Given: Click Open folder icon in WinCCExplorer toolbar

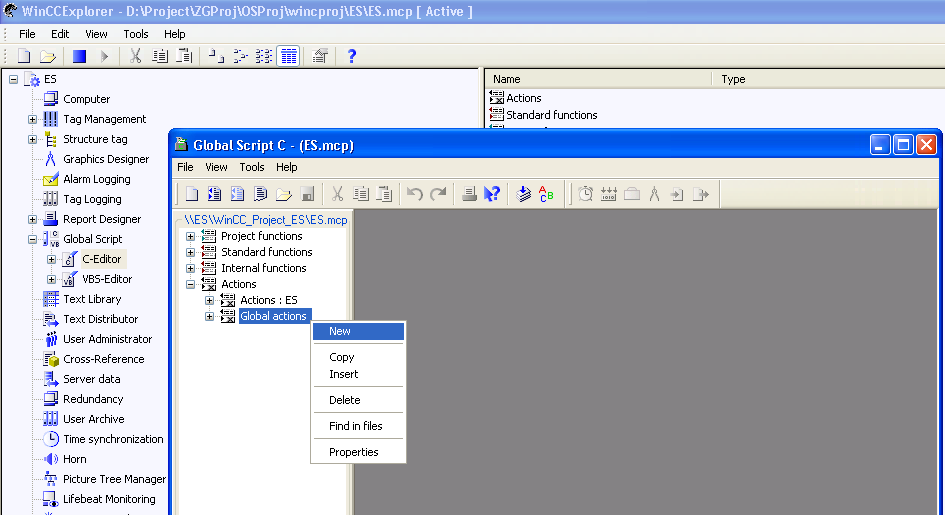Looking at the screenshot, I should coord(48,57).
